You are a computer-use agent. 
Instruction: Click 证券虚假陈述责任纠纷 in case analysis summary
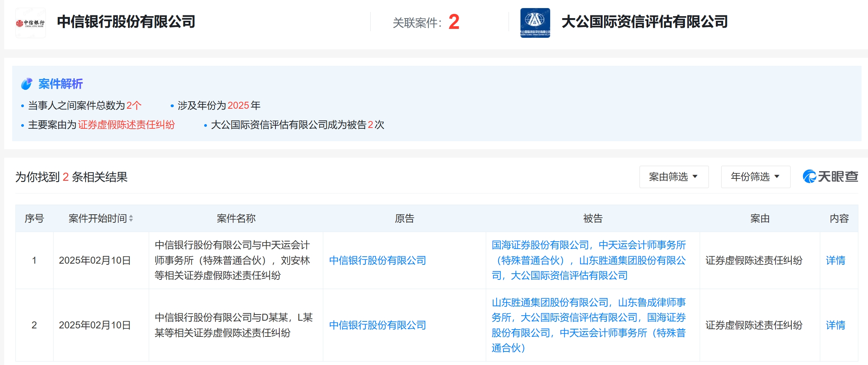coord(126,125)
